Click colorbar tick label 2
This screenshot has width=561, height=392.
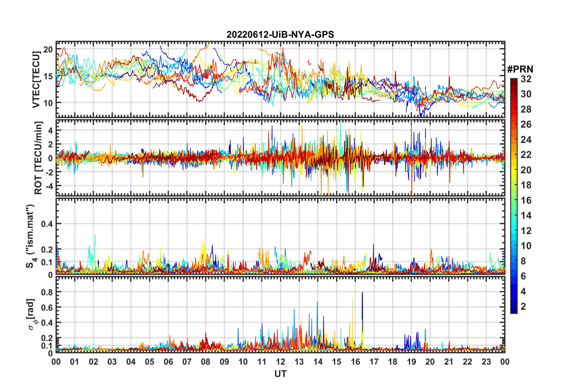coord(523,307)
